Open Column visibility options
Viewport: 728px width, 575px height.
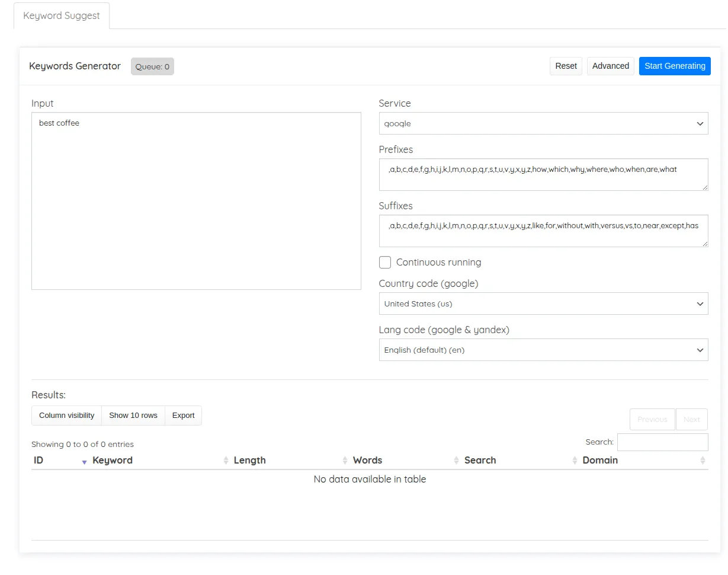pyautogui.click(x=66, y=416)
